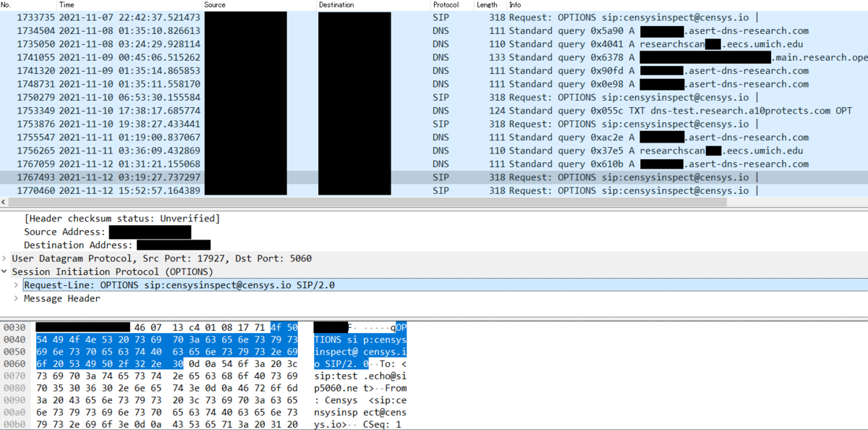Select highlighted packet 1767493 at 03:19:27.737297
868x430 pixels.
(434, 177)
